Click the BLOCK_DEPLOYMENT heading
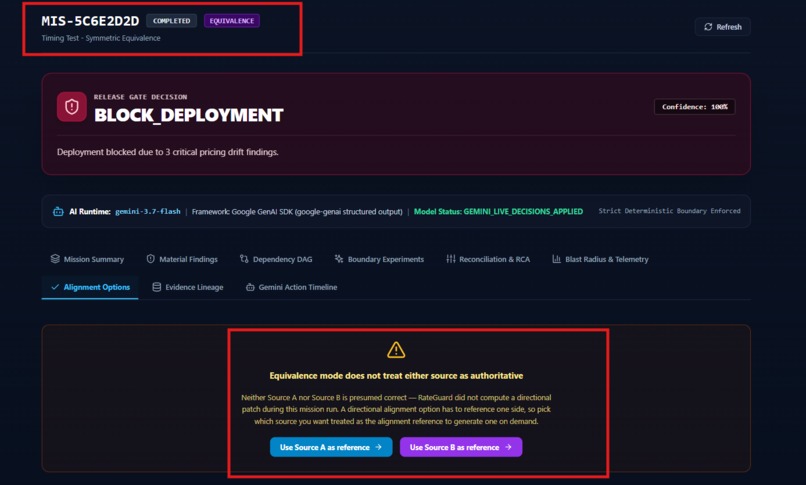This screenshot has width=806, height=485. pyautogui.click(x=189, y=115)
